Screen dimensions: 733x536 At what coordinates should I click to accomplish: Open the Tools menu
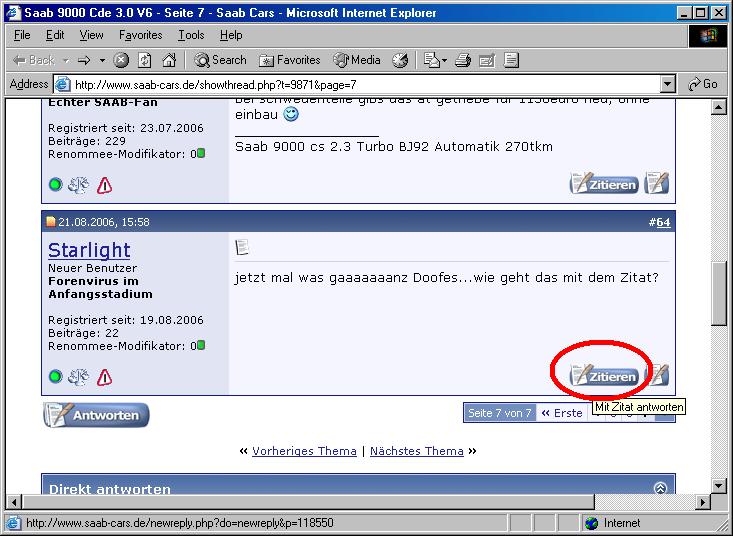(x=191, y=35)
